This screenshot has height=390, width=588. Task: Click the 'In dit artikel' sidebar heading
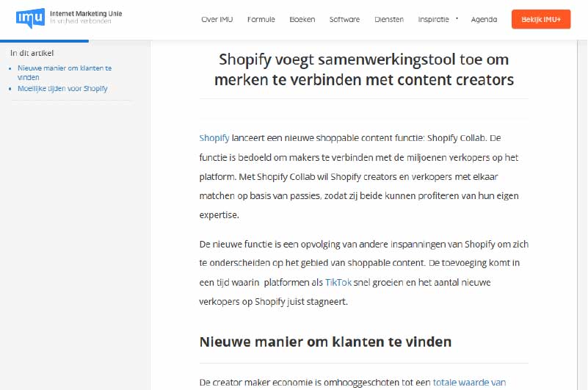point(32,53)
